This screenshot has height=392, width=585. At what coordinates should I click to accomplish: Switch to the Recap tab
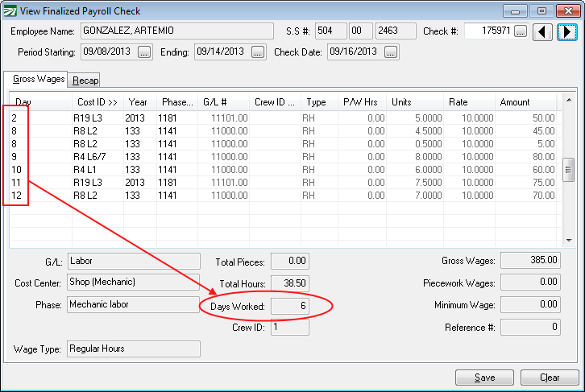[85, 80]
